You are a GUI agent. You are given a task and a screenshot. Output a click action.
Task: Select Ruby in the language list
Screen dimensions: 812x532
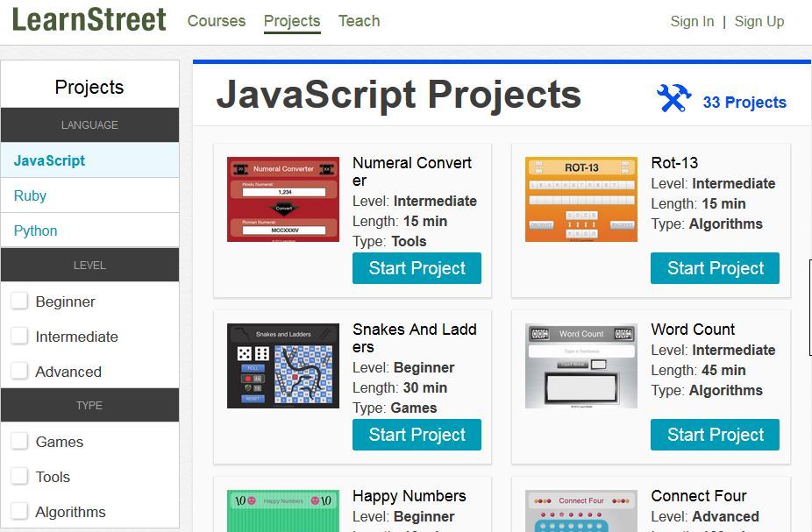tap(90, 195)
